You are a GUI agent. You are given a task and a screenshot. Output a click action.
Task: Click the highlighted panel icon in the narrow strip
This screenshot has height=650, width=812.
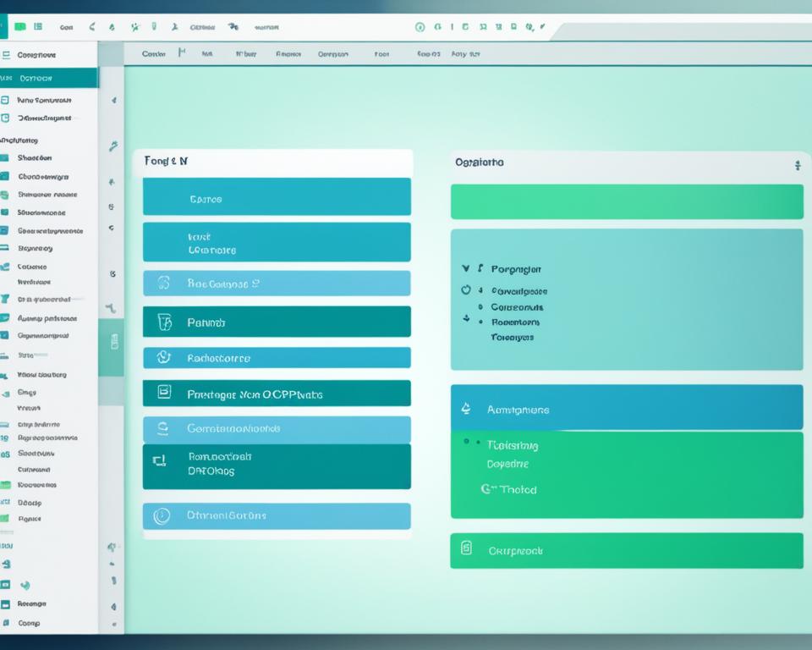(114, 342)
